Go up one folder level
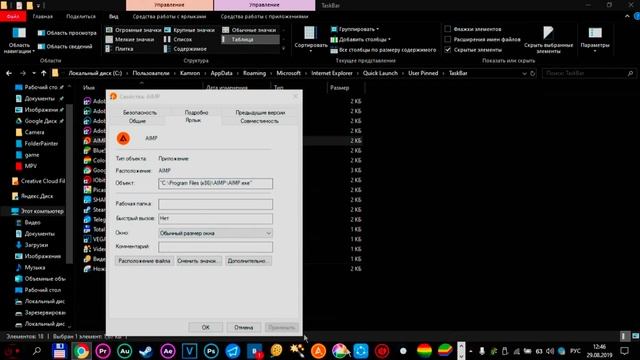This screenshot has height=360, width=640. coord(43,73)
